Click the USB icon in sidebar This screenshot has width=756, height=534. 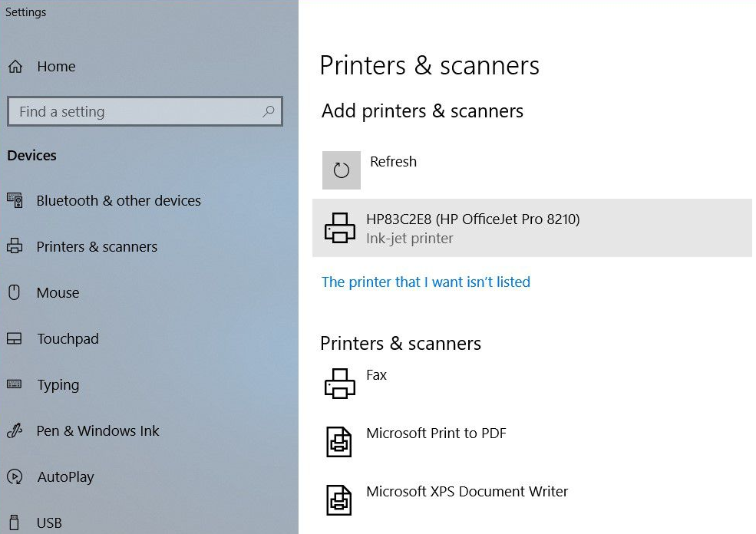14,522
